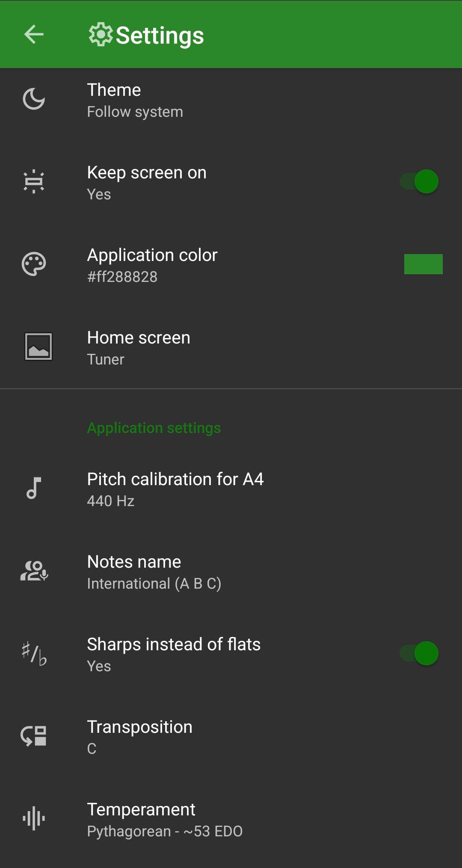Disable the Sharps instead of flats switch

[419, 653]
